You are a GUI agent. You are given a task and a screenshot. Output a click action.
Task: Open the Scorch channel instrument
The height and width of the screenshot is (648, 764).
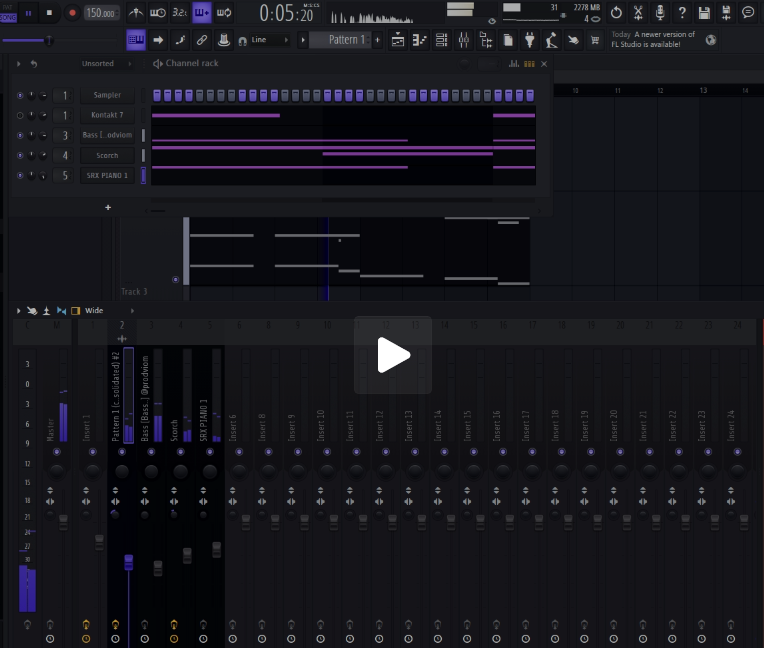click(x=107, y=155)
